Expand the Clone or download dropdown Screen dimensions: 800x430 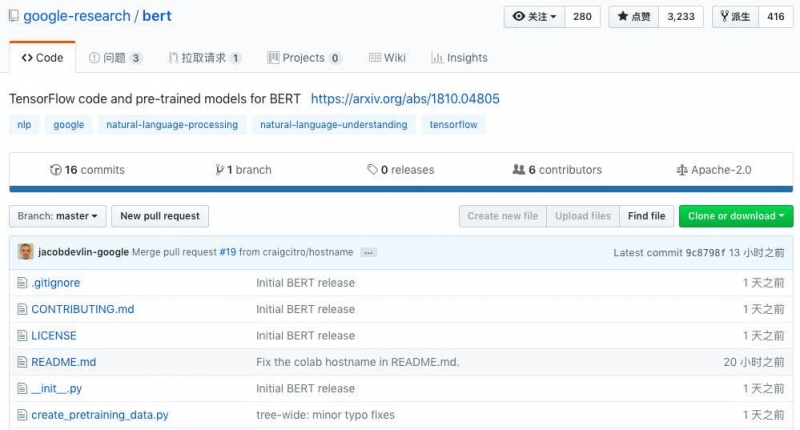point(736,216)
